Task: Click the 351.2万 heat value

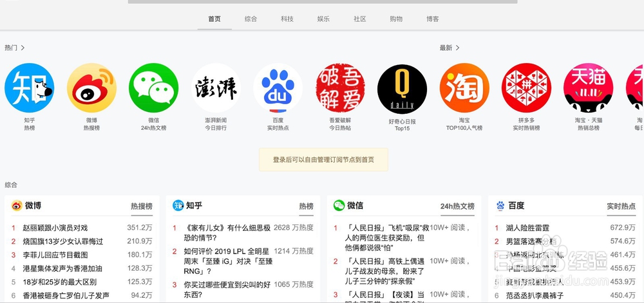Action: pos(140,228)
